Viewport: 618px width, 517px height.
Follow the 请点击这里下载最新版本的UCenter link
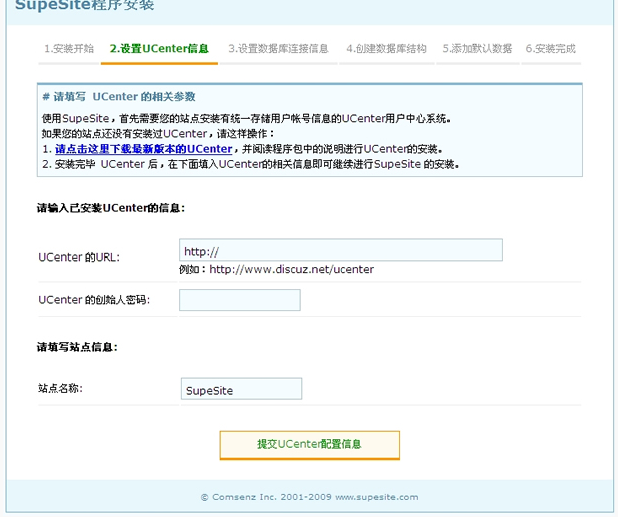tap(143, 149)
